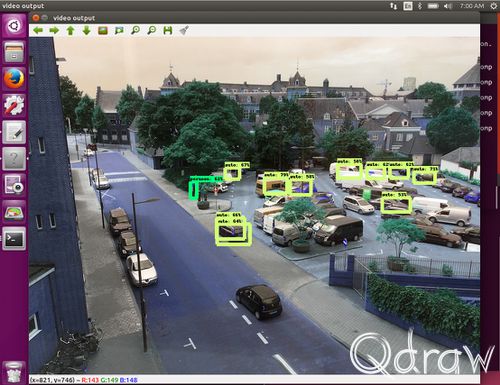Open the question mark help launcher icon

click(x=14, y=159)
